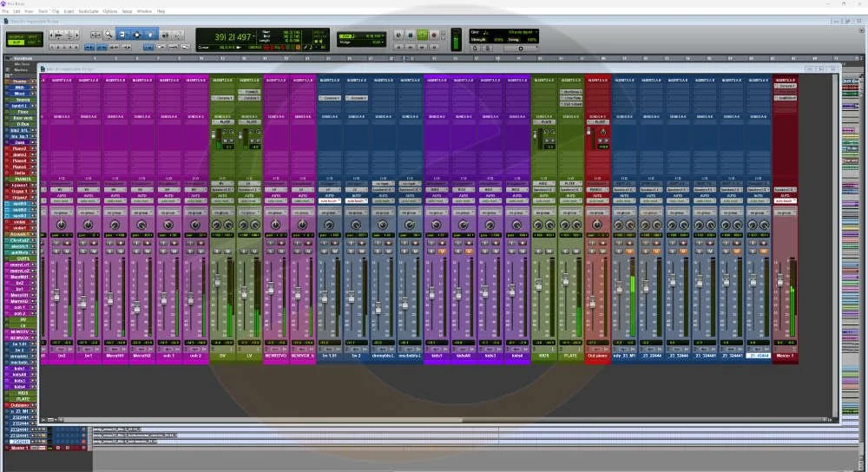Click the MerryHi2 volume fader
The width and height of the screenshot is (868, 472).
[x=137, y=306]
